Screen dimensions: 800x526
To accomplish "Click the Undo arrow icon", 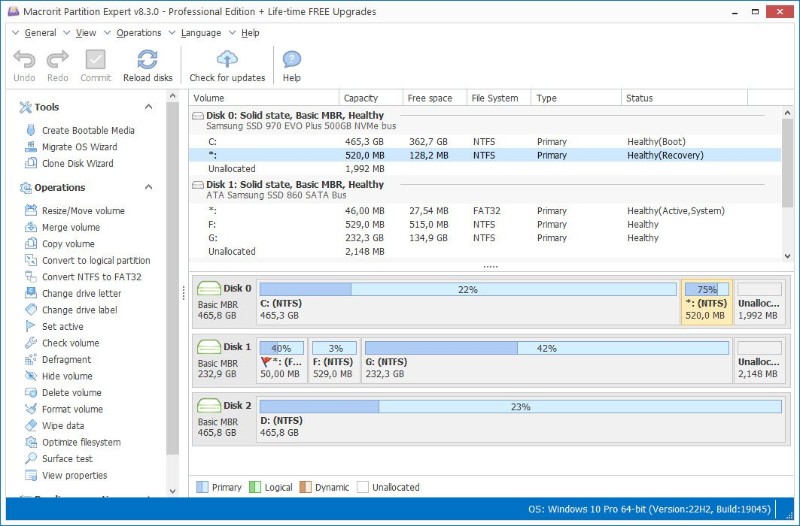I will 24,60.
